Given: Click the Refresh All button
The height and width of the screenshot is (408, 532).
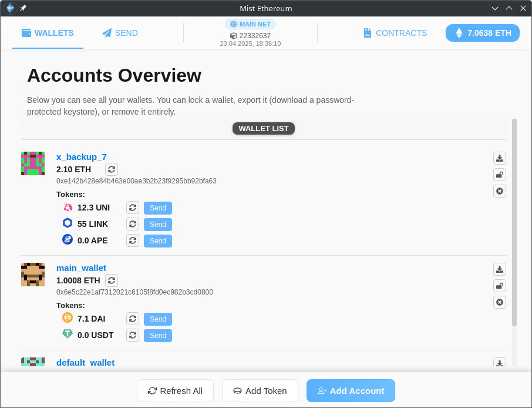Looking at the screenshot, I should 175,390.
